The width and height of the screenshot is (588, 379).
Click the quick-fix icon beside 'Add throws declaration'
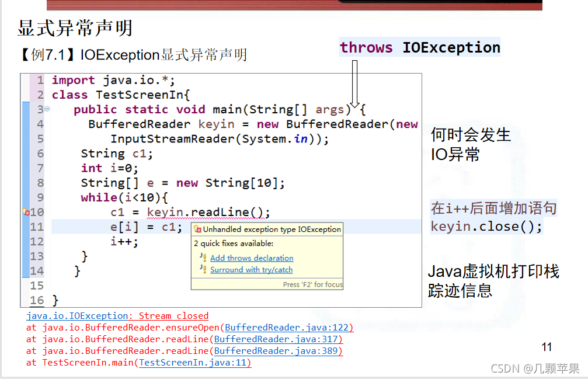(203, 257)
